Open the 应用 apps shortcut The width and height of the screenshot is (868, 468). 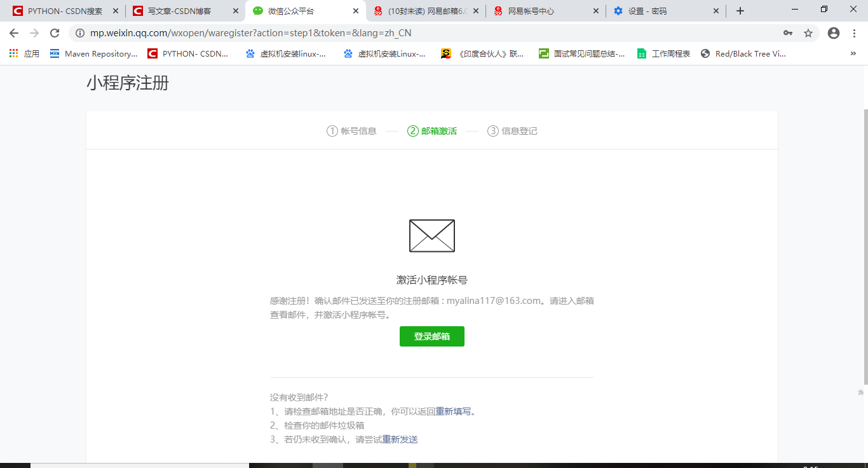(24, 54)
